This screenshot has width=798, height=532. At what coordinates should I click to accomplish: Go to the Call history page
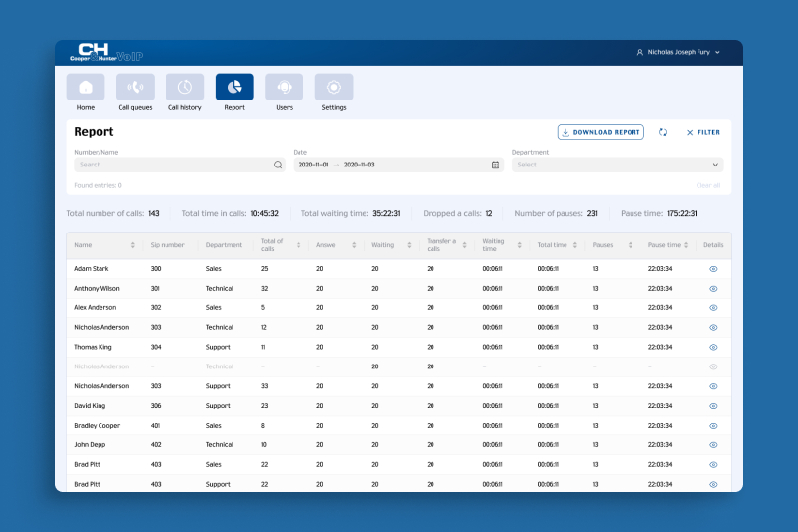tap(185, 88)
